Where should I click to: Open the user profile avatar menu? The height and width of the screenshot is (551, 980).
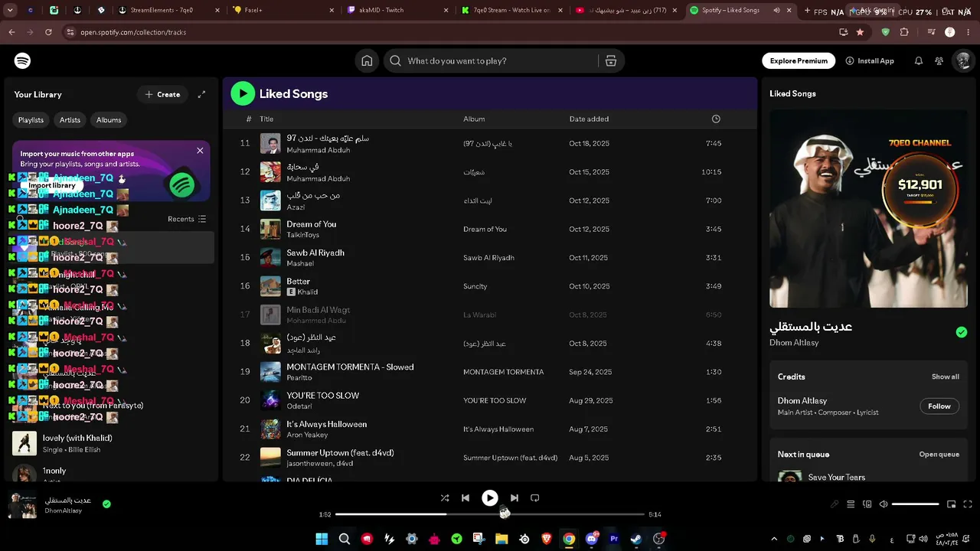[x=962, y=61]
